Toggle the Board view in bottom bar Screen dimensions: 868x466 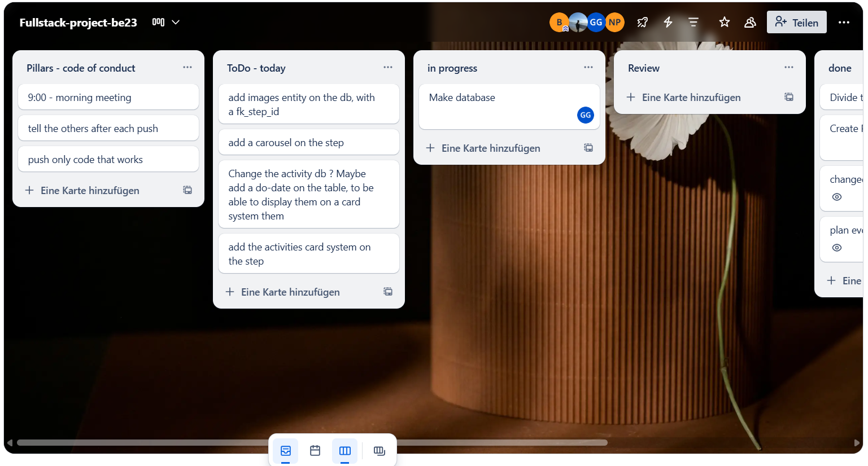(x=344, y=451)
